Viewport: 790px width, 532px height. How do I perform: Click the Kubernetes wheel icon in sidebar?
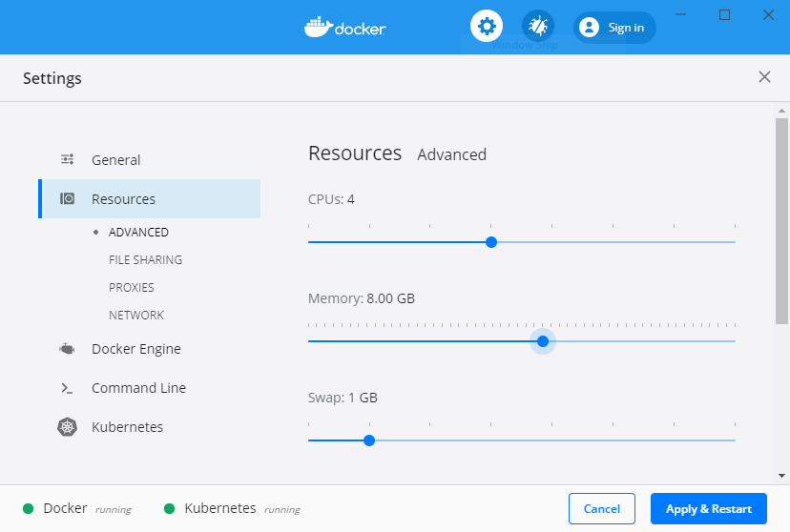67,427
